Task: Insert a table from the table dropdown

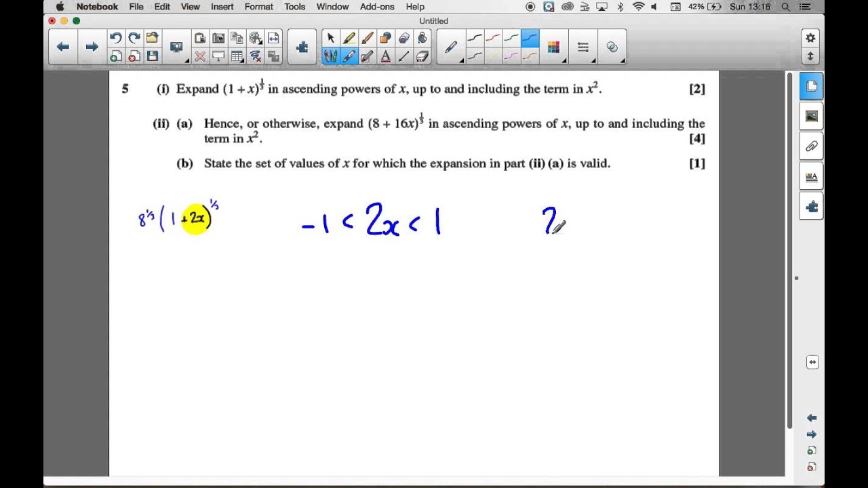Action: click(x=237, y=56)
